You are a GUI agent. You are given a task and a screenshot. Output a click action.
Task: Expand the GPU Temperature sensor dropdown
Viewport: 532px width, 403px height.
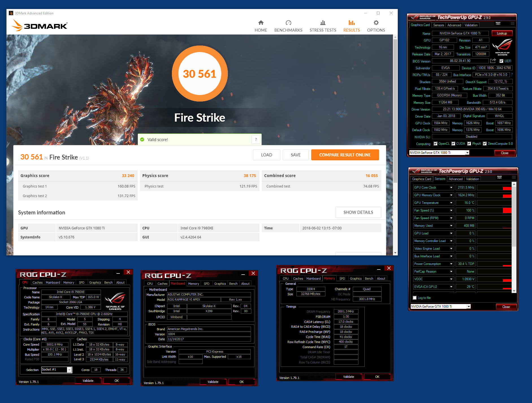tap(451, 203)
